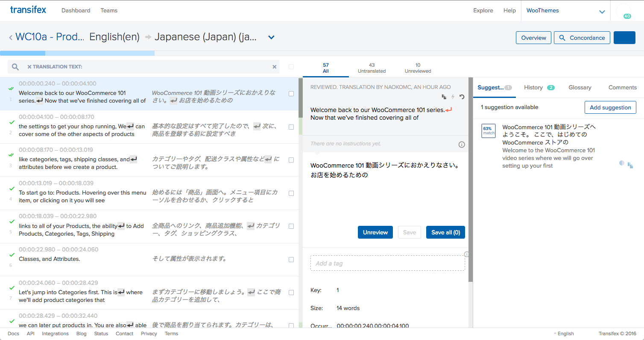The image size is (644, 340).
Task: Tick the checkbox for string row 1
Action: 291,94
